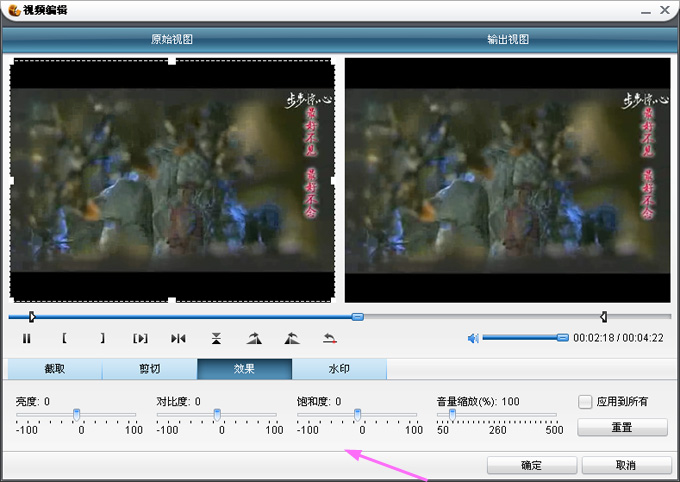The height and width of the screenshot is (482, 680).
Task: Minimize the 视频编辑 window
Action: 646,11
